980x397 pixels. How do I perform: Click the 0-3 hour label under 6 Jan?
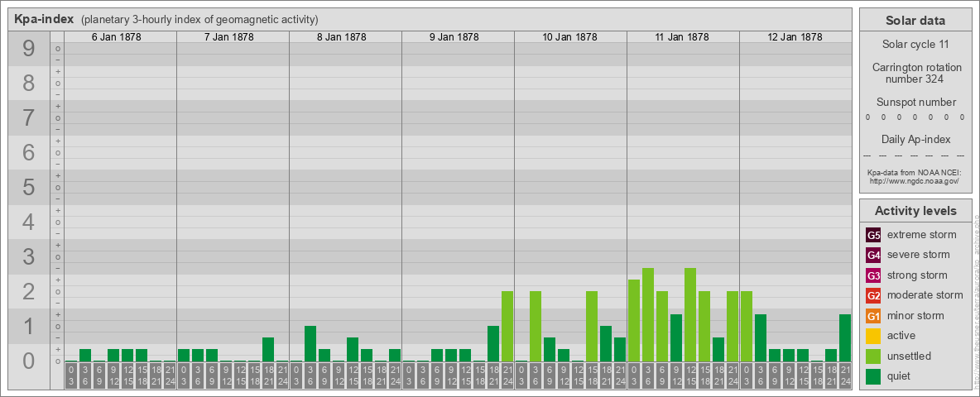[71, 376]
